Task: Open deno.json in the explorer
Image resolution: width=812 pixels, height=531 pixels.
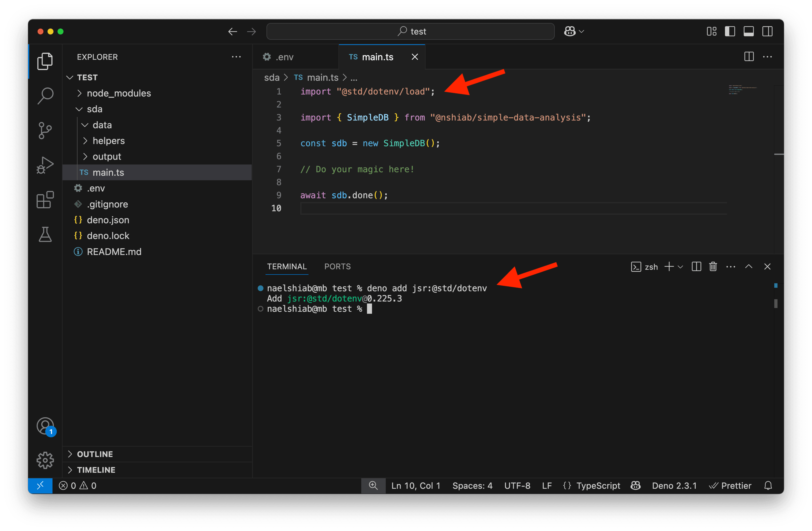Action: pos(157,220)
